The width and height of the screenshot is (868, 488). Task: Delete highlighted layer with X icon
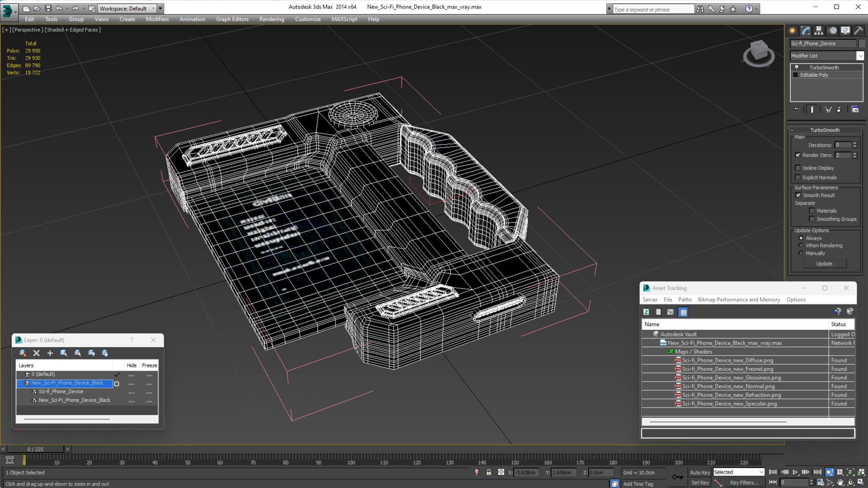click(x=37, y=353)
